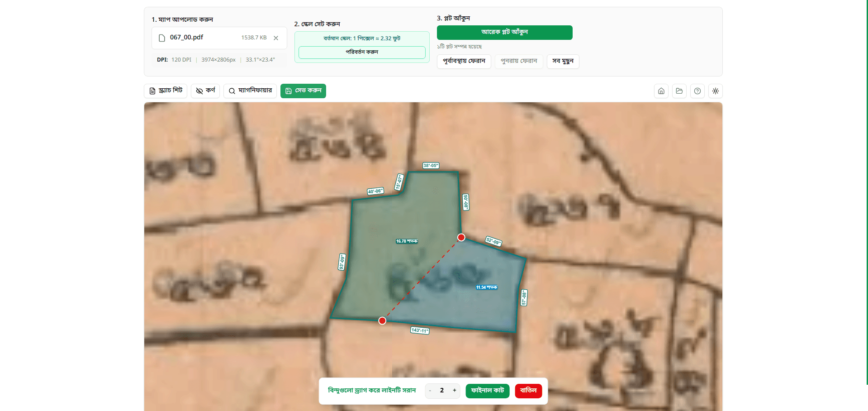Click পূর্বাবস্থায় ফেরান undo button

[464, 61]
